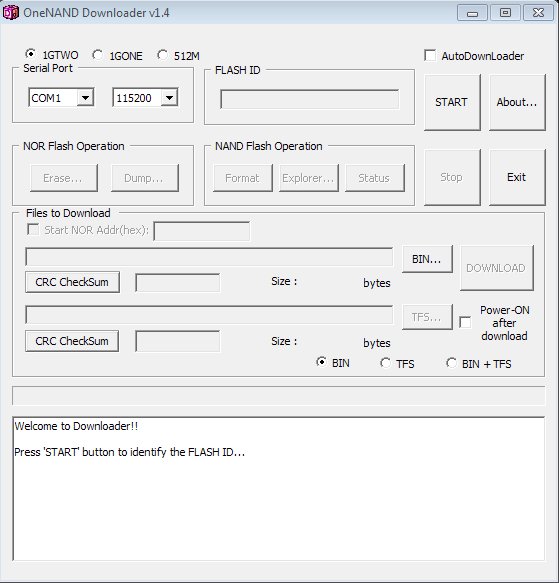The width and height of the screenshot is (559, 583).
Task: Maximize the OneNAND Downloader window
Action: click(505, 13)
